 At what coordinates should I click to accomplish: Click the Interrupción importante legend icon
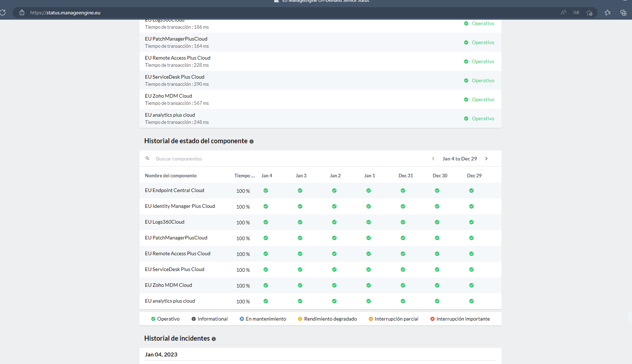pyautogui.click(x=433, y=319)
